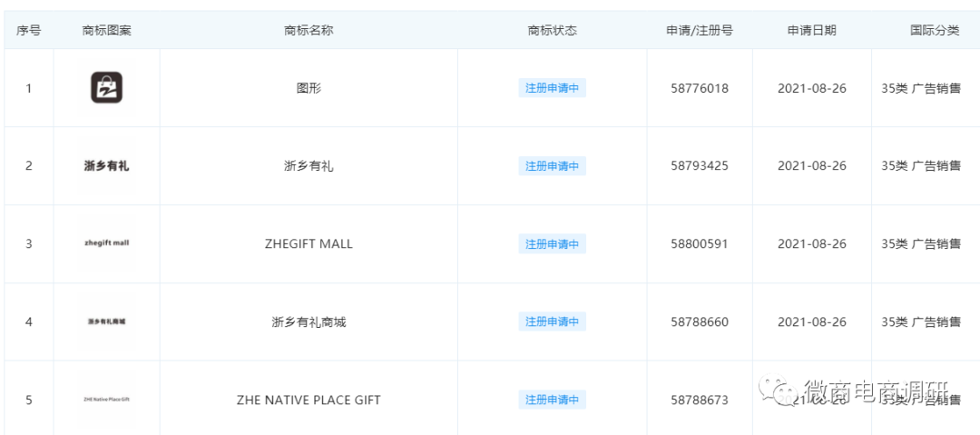The width and height of the screenshot is (980, 435).
Task: Click the zhegift mall logo thumbnail
Action: click(x=106, y=243)
